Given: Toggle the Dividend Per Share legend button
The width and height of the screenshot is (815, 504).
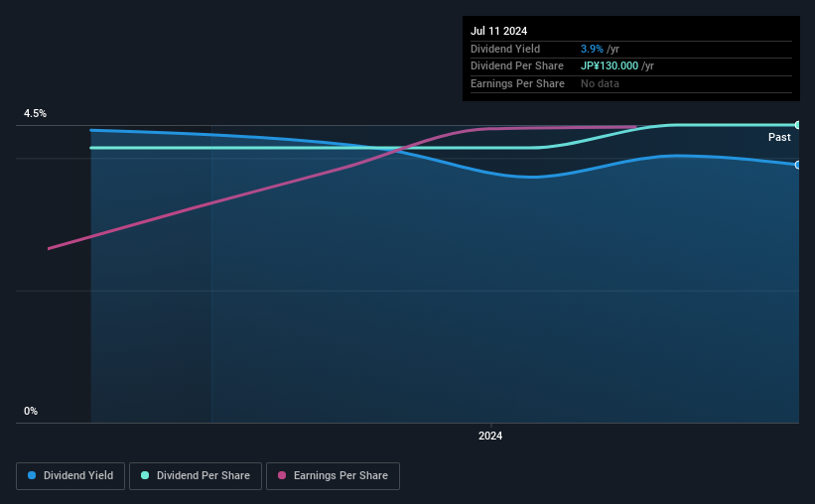Looking at the screenshot, I should tap(196, 476).
